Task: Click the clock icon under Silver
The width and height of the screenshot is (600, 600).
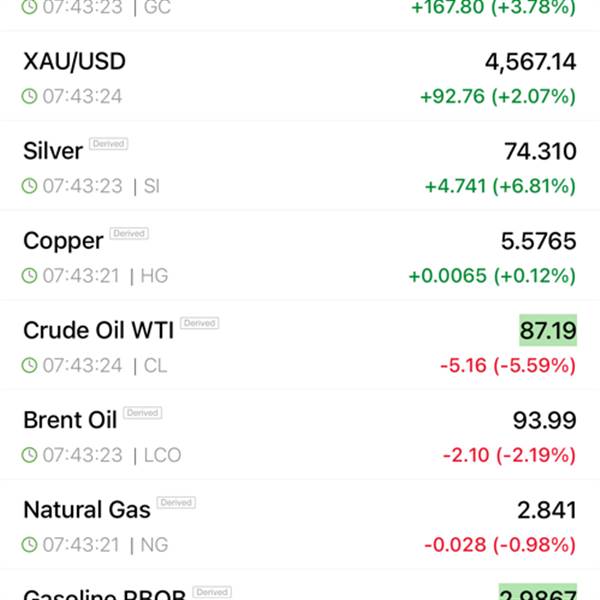Action: pos(30,186)
